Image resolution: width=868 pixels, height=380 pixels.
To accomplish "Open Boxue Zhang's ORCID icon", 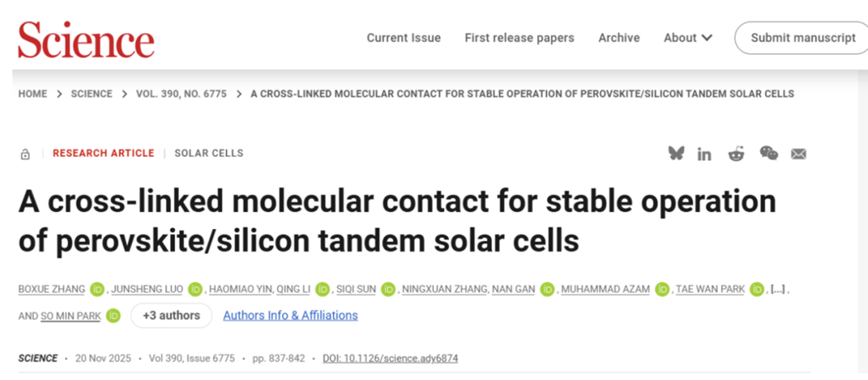I will click(x=99, y=289).
